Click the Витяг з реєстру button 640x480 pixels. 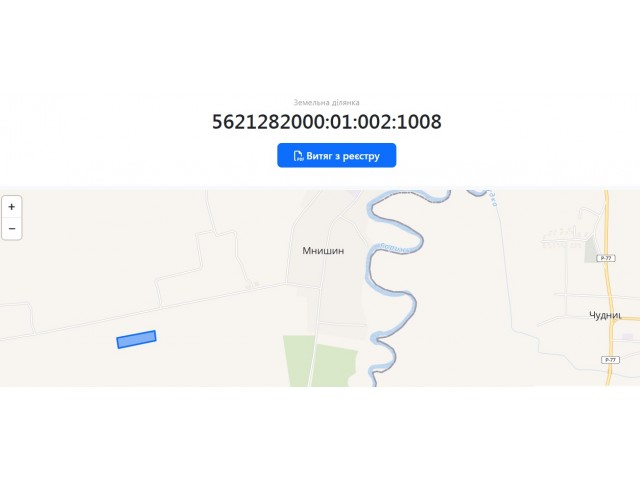336,156
